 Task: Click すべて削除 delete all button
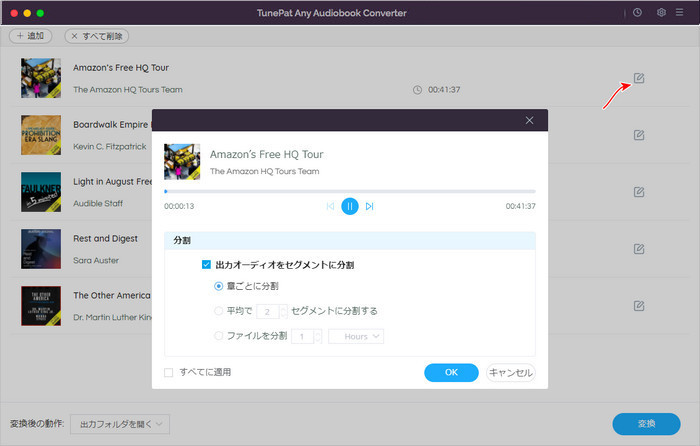tap(97, 36)
